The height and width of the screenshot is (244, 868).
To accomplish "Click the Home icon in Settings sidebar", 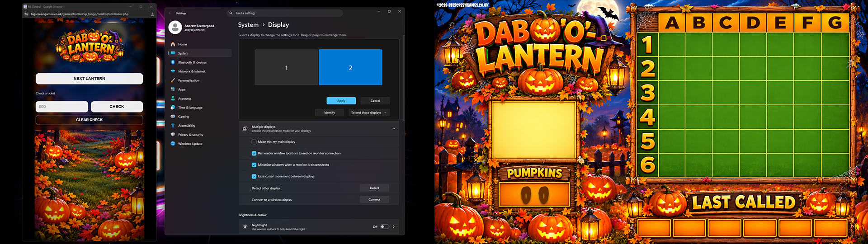I will 173,44.
